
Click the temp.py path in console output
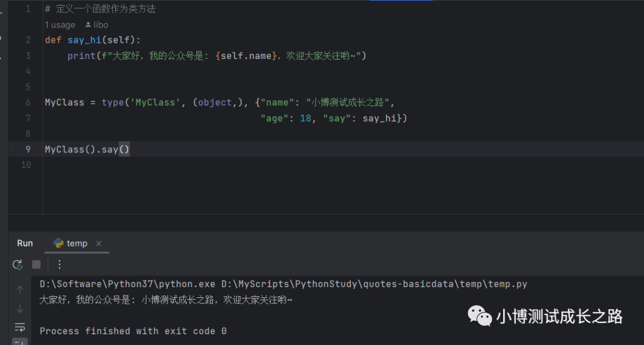click(x=374, y=284)
